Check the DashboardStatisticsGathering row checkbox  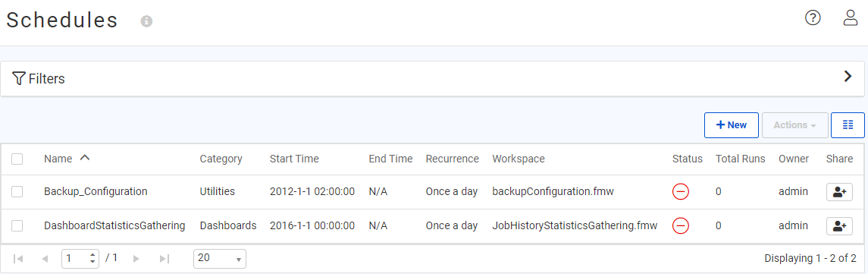tap(17, 225)
